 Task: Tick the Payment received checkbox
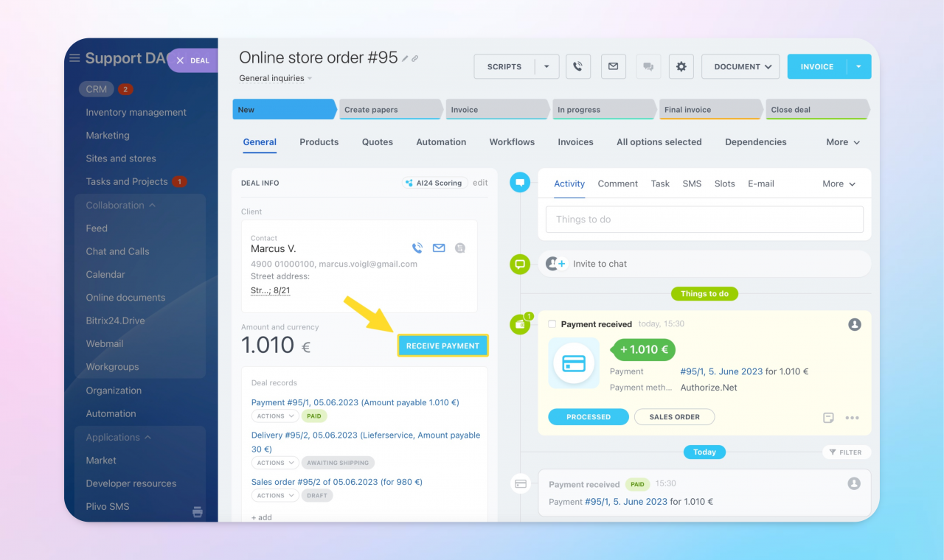coord(552,324)
